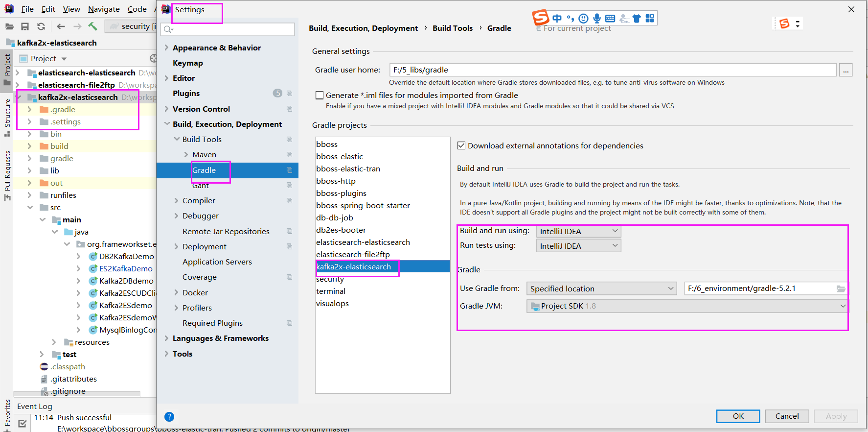
Task: Select visualops Gradle project
Action: click(333, 303)
